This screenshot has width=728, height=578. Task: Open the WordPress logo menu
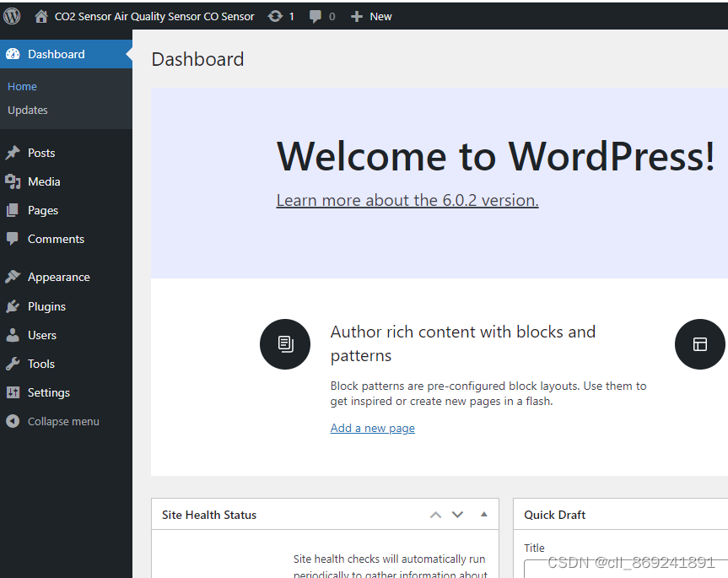point(12,16)
